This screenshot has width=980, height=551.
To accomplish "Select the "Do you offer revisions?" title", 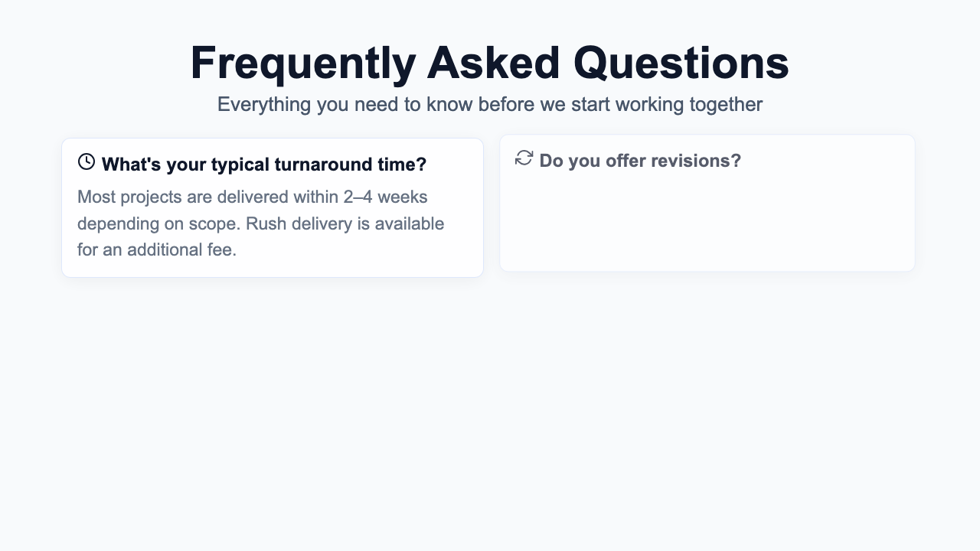I will tap(640, 161).
